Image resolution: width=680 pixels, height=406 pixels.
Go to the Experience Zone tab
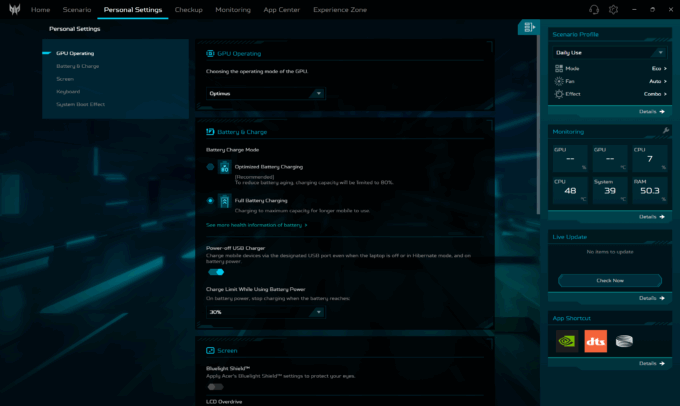pyautogui.click(x=340, y=10)
